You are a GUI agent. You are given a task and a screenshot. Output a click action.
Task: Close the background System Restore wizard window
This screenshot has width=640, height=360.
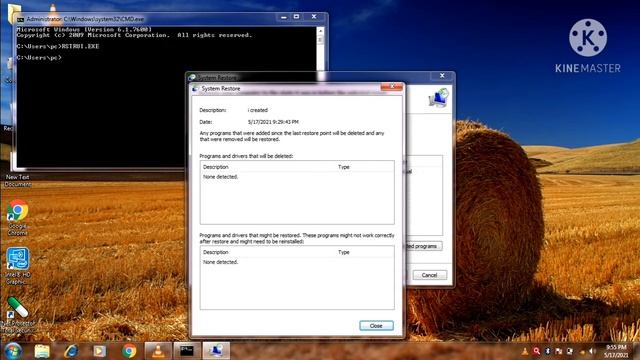click(x=442, y=76)
